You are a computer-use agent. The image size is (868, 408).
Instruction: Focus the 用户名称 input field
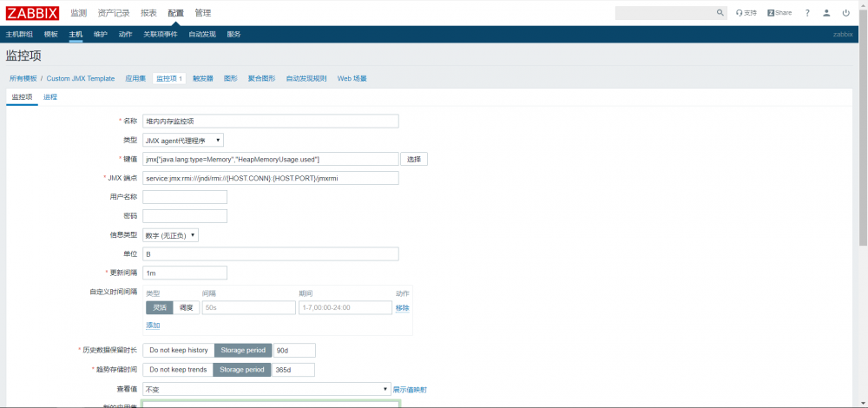point(185,197)
